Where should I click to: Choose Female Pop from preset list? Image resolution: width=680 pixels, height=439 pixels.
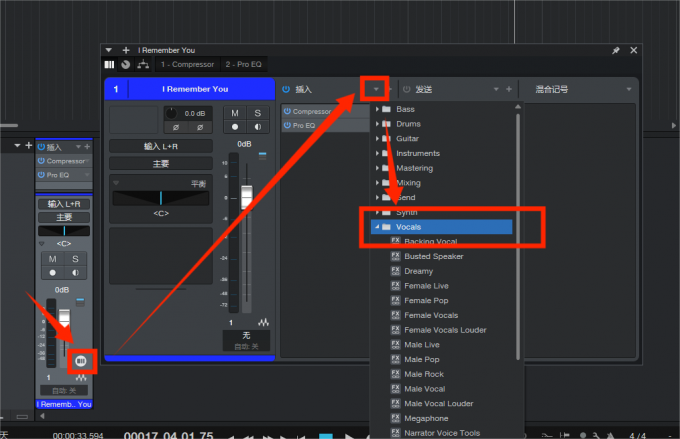pyautogui.click(x=426, y=301)
